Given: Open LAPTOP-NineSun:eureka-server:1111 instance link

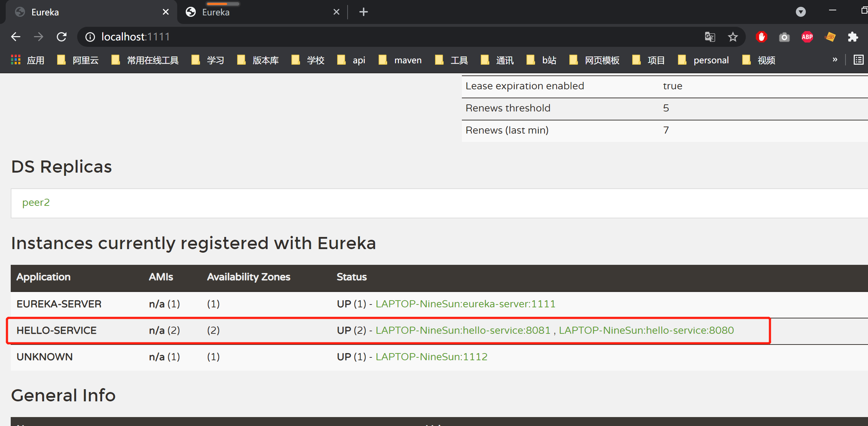Looking at the screenshot, I should click(465, 304).
